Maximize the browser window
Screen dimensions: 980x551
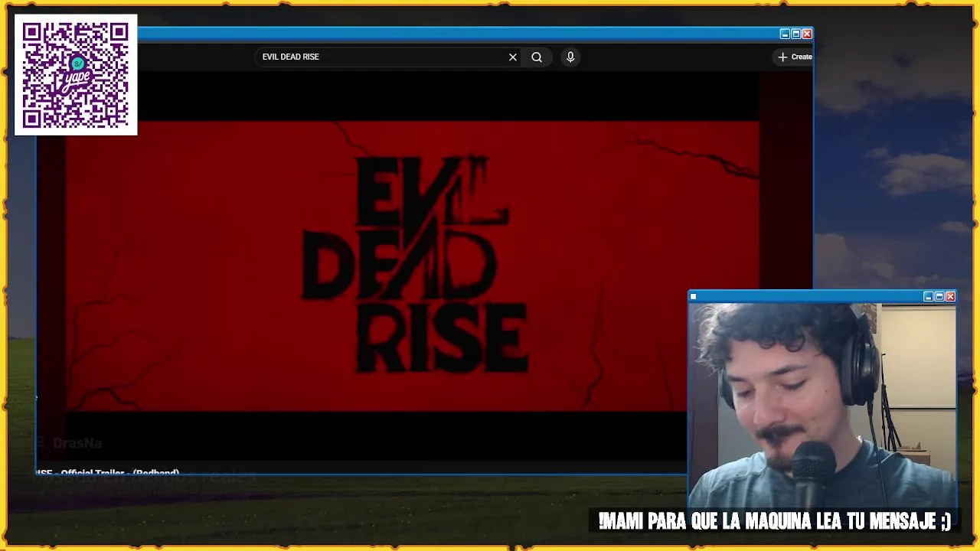795,34
